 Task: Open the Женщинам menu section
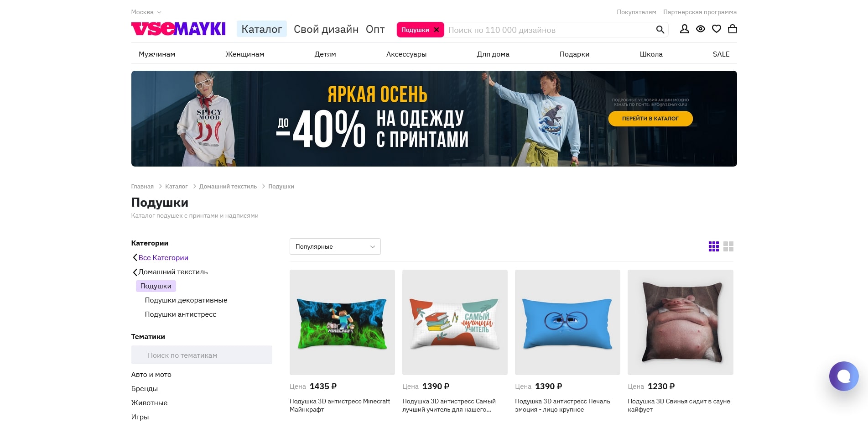coord(245,54)
